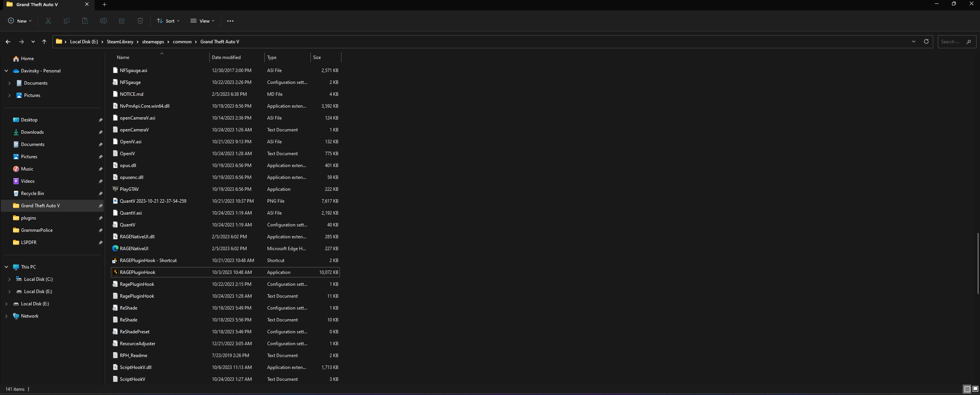Click the Rename toolbar icon
This screenshot has height=395, width=980.
pyautogui.click(x=103, y=21)
